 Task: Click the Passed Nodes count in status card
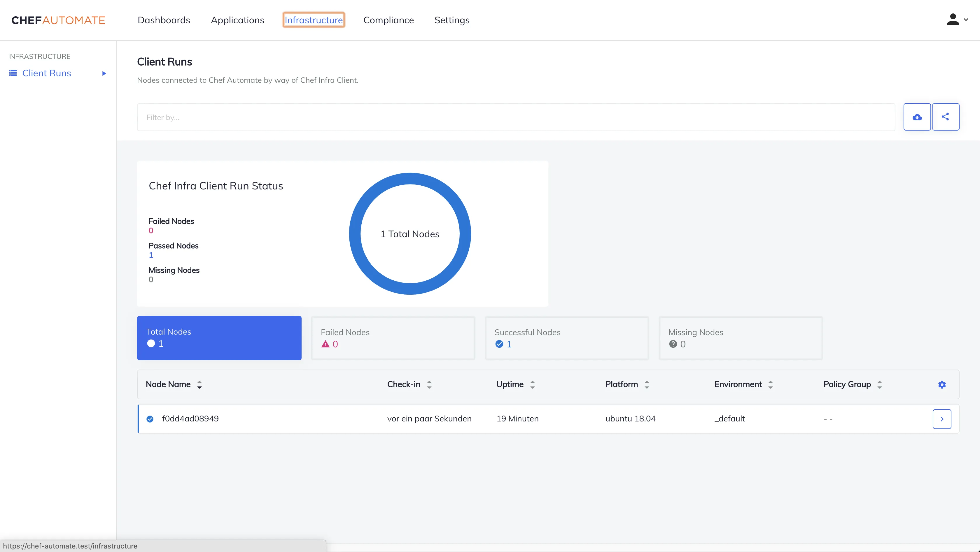pos(151,255)
